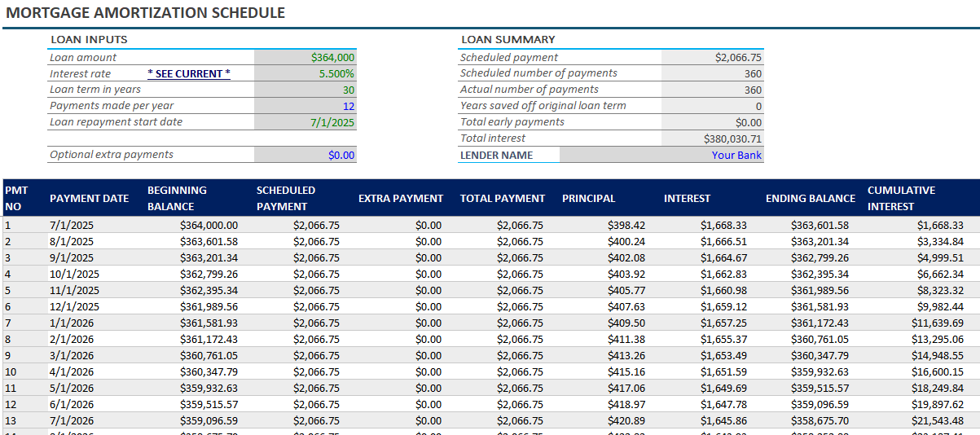Select the 12/1/2025 payment date cell
The width and height of the screenshot is (980, 435).
(x=74, y=306)
